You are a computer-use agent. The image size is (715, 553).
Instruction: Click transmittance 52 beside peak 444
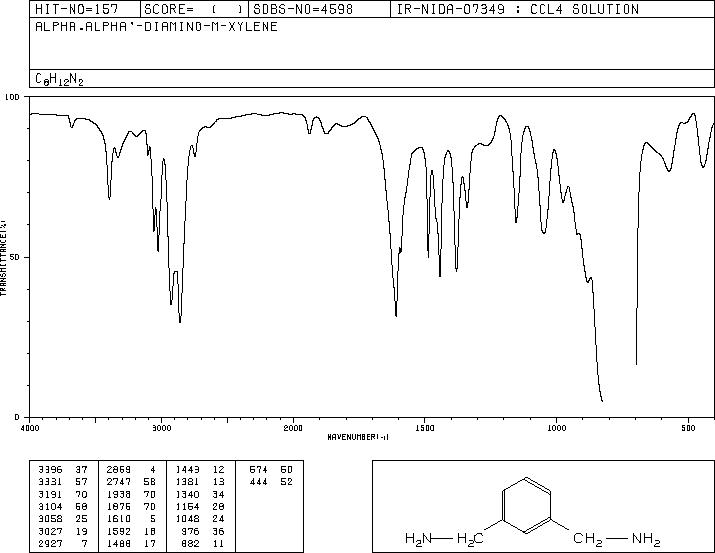[x=286, y=482]
